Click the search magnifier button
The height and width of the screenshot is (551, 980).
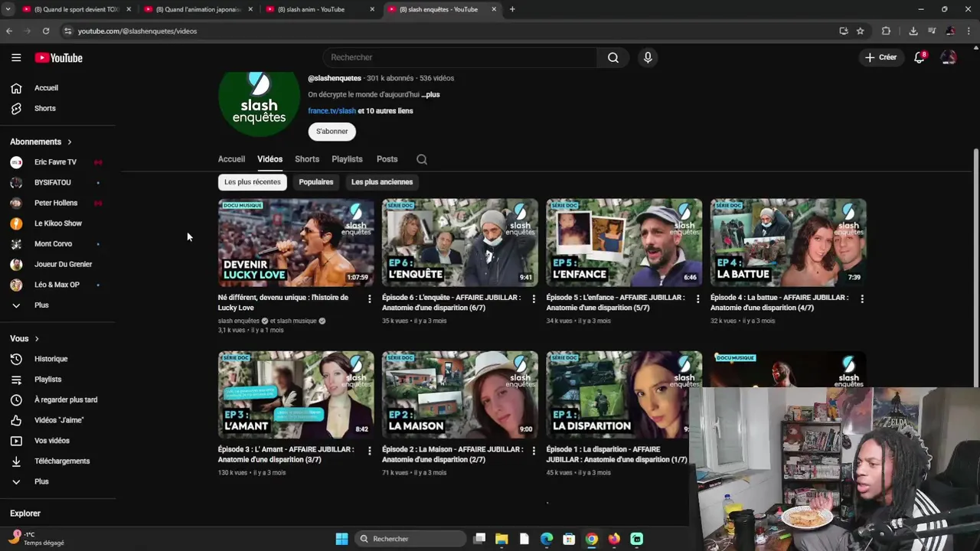[x=613, y=57]
